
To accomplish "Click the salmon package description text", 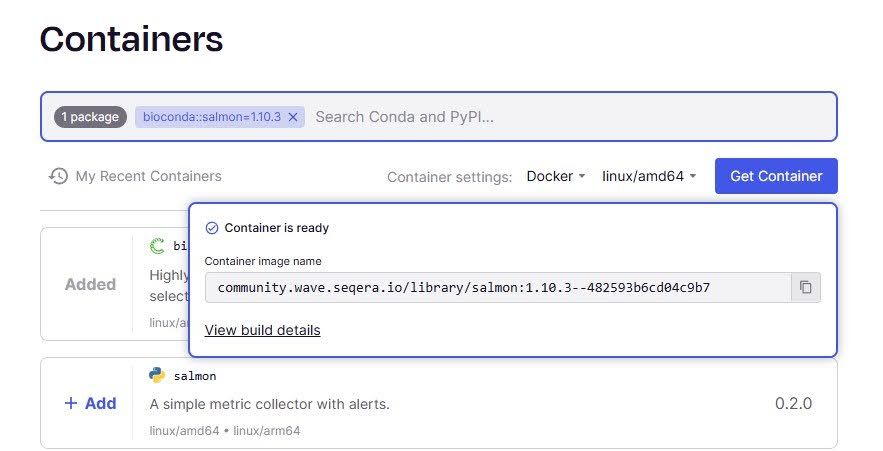I will tap(269, 404).
